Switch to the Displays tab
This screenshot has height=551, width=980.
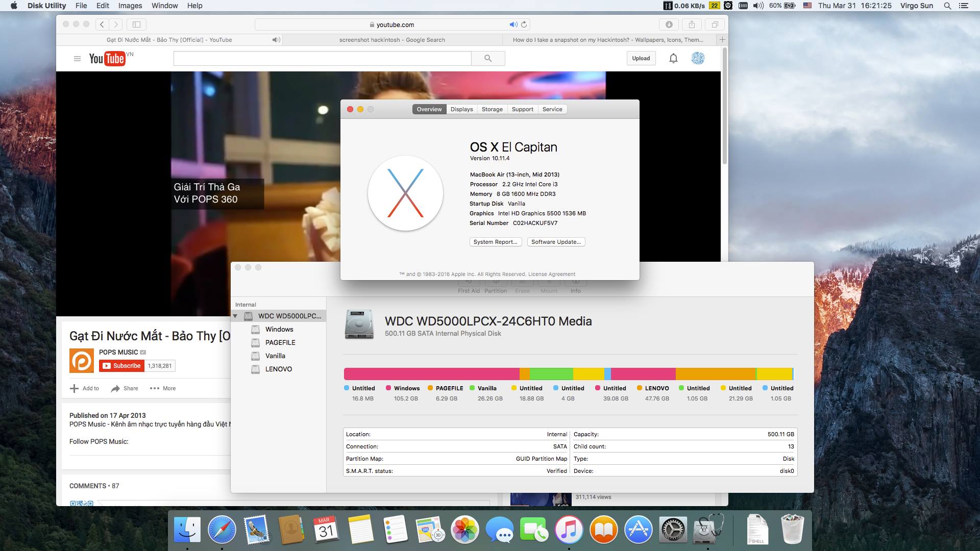(461, 109)
